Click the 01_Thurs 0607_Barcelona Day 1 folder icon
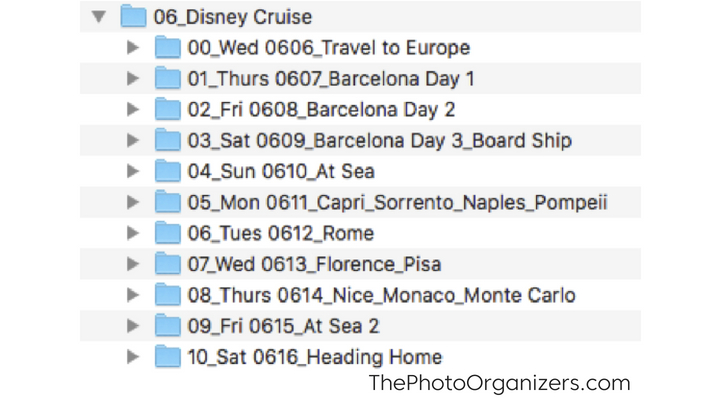The width and height of the screenshot is (720, 400). coord(168,78)
